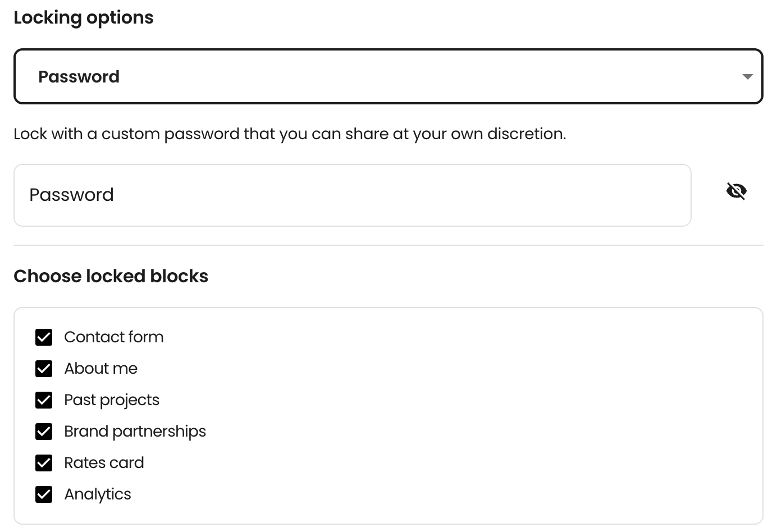777x532 pixels.
Task: Uncheck the Analytics checkbox
Action: (x=44, y=494)
